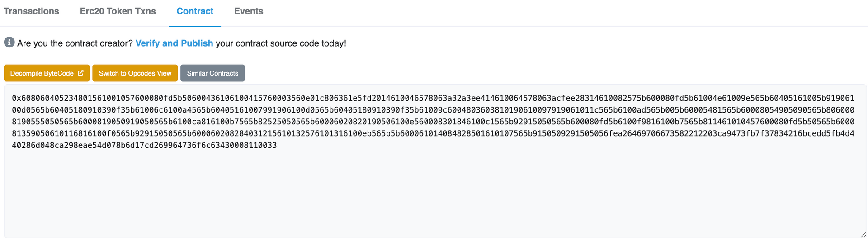Click bytecode line starting with 40286d048
Screen dimensions: 868x246
(144, 145)
